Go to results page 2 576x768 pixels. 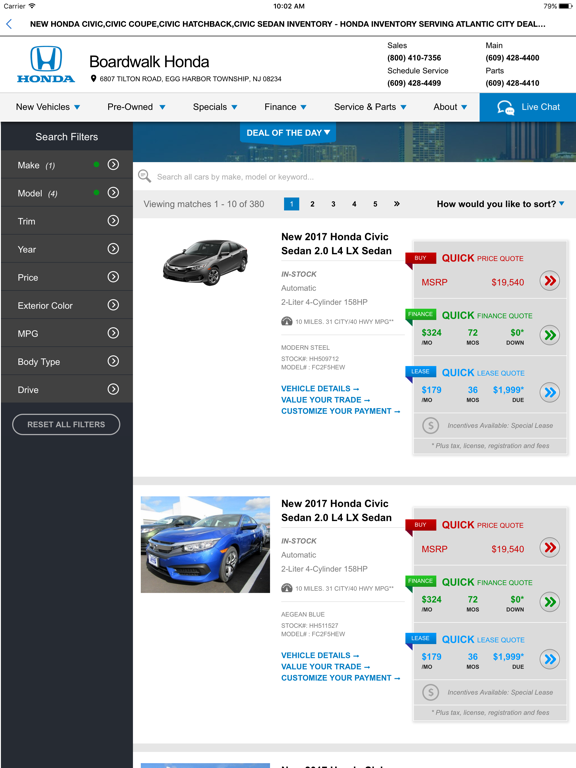click(312, 204)
